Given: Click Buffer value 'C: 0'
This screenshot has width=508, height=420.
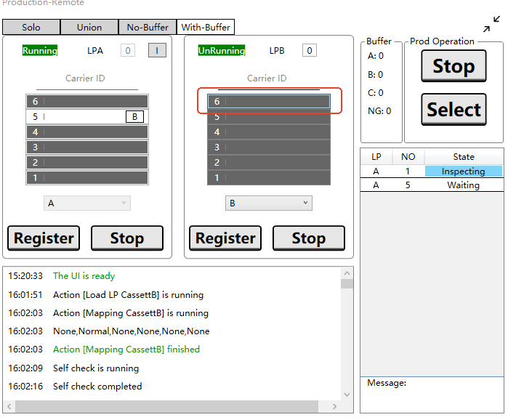Looking at the screenshot, I should click(376, 93).
